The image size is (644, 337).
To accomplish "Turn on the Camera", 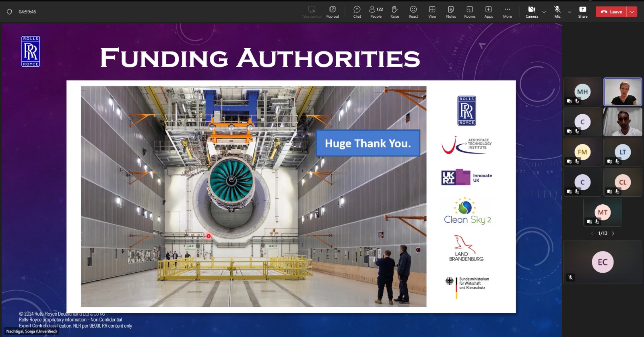I will point(532,12).
